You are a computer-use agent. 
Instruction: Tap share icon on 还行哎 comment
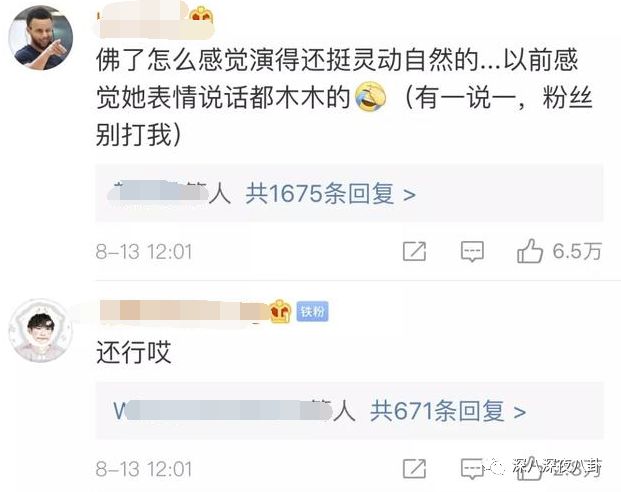[x=414, y=469]
